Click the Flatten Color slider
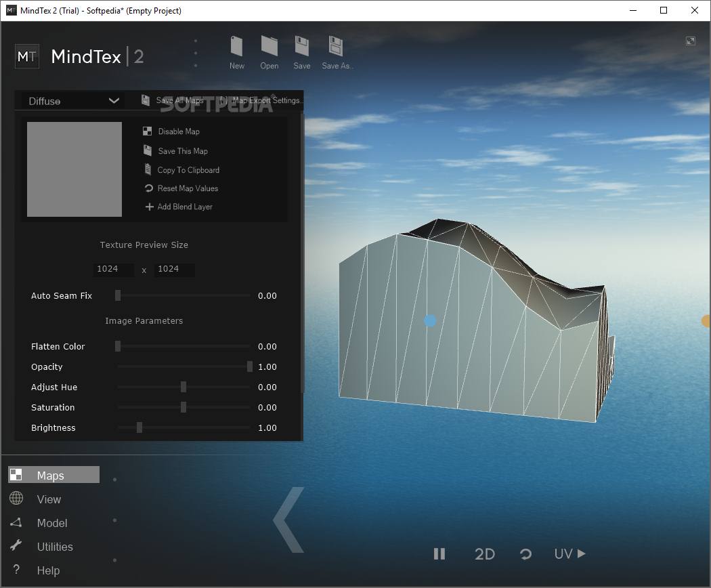The image size is (711, 588). (x=184, y=346)
